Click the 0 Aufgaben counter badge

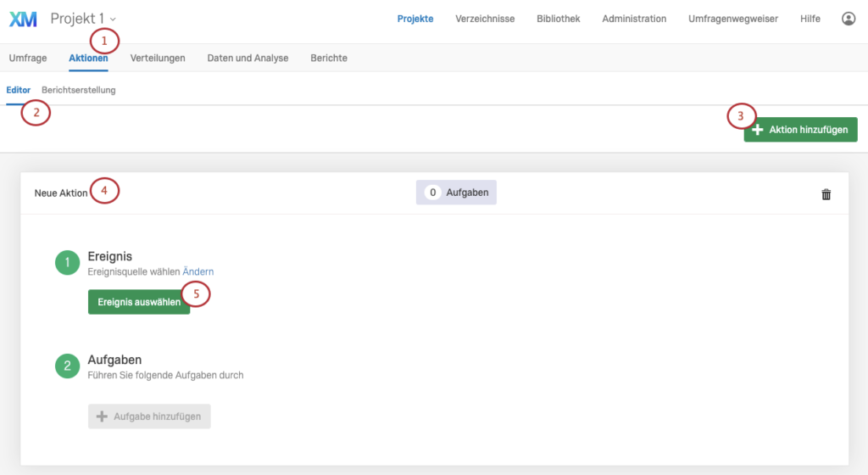(456, 192)
